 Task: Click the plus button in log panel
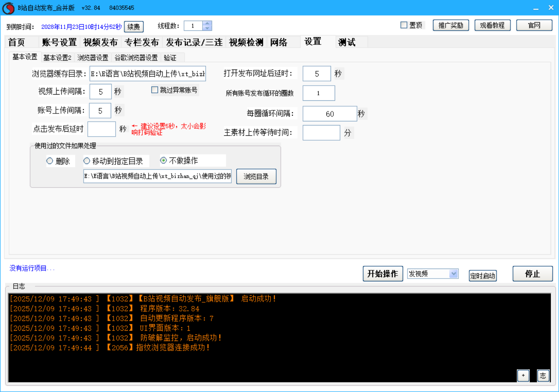[x=523, y=375]
